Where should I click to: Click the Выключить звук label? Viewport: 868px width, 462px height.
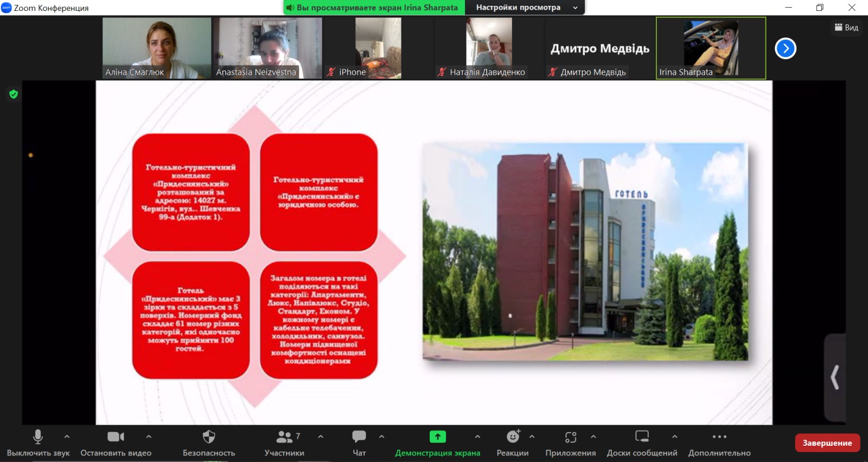[38, 453]
